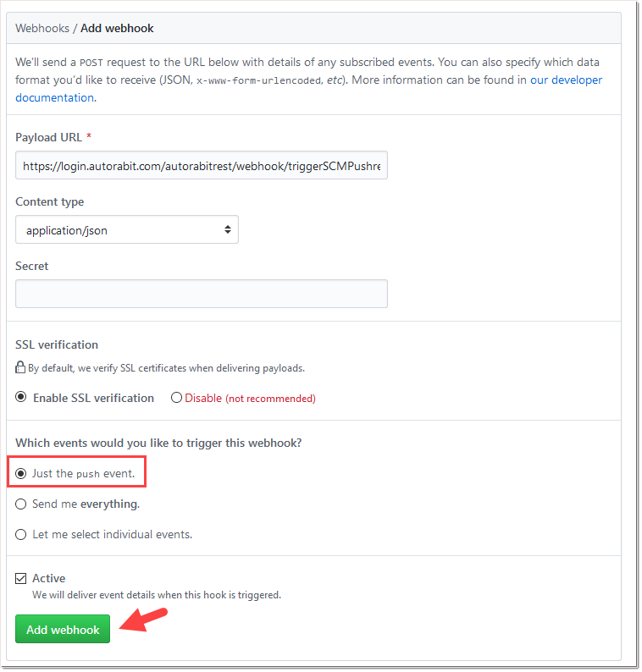The width and height of the screenshot is (642, 672).
Task: Click the Content type label
Action: (x=50, y=202)
